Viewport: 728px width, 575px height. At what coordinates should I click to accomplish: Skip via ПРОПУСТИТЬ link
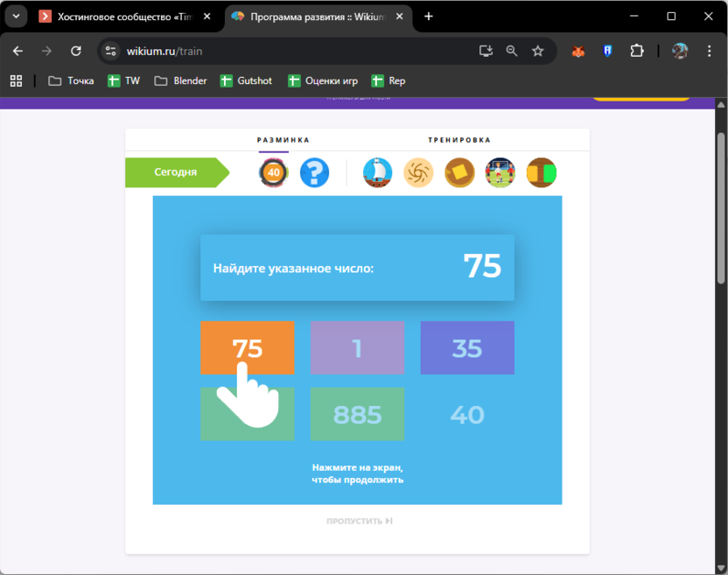click(x=360, y=521)
